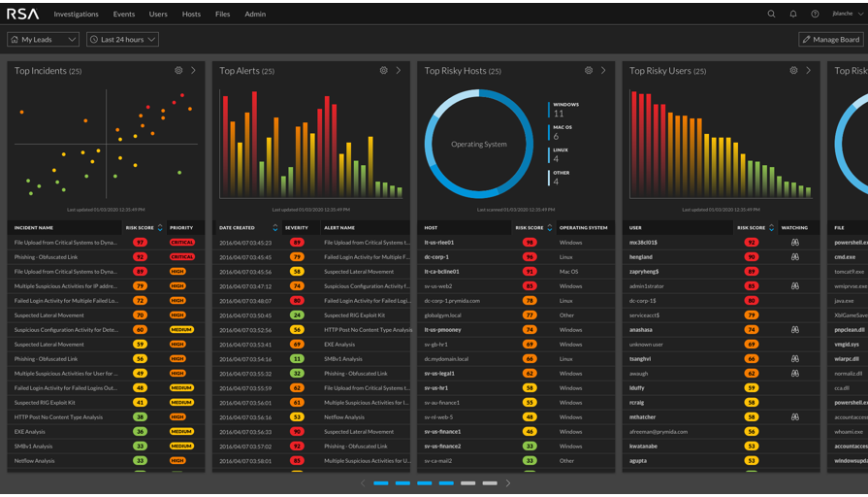Viewport: 868px width, 497px height.
Task: Expand Top Incidents panel arrow
Action: click(x=193, y=70)
